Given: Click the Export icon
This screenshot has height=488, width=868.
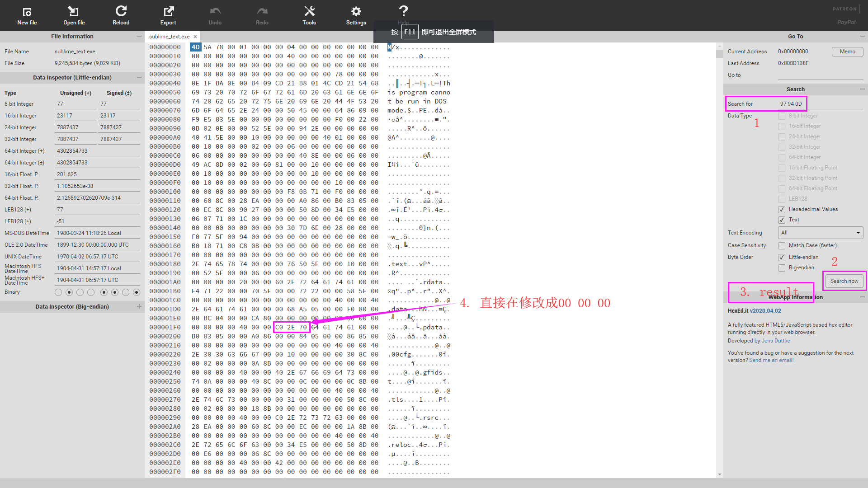Looking at the screenshot, I should click(168, 12).
